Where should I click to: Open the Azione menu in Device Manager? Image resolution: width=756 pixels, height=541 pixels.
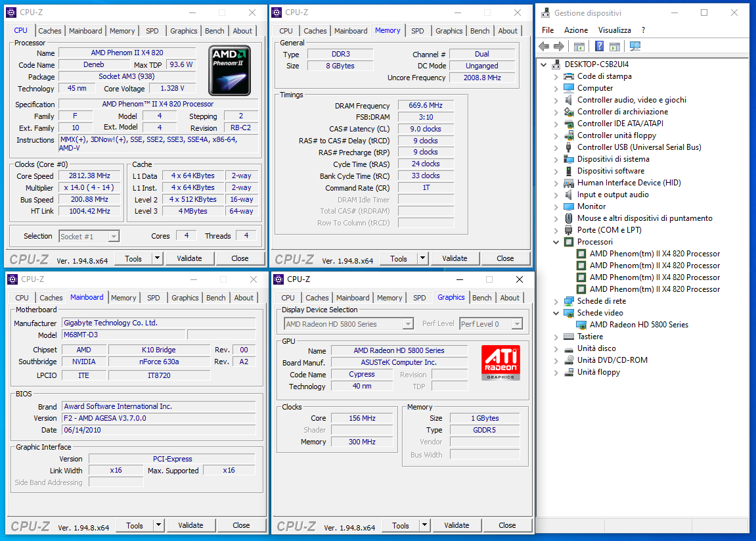576,30
